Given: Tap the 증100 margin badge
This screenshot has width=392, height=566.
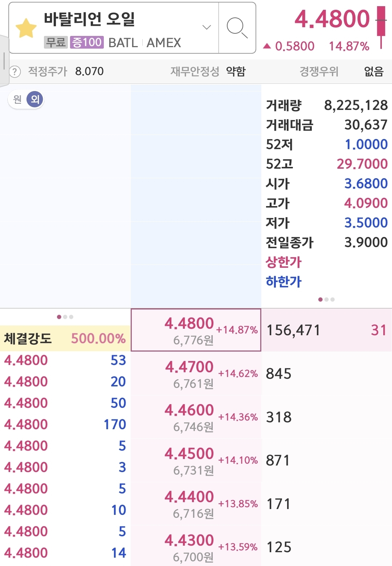Looking at the screenshot, I should click(87, 42).
